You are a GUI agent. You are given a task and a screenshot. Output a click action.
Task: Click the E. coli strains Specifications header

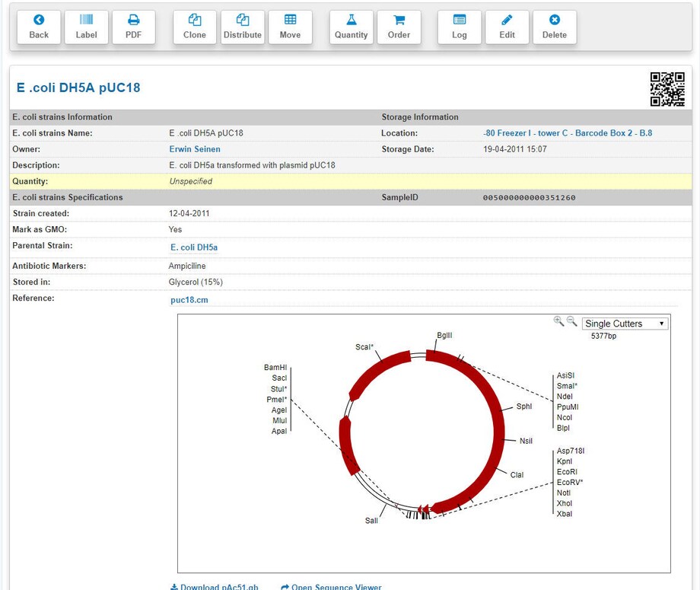click(x=68, y=197)
